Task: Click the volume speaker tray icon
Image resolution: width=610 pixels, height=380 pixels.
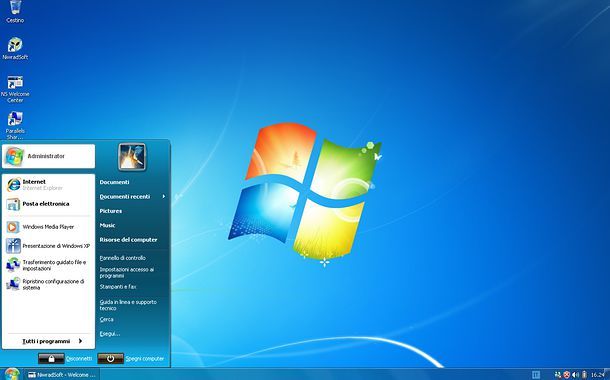Action: (x=575, y=375)
